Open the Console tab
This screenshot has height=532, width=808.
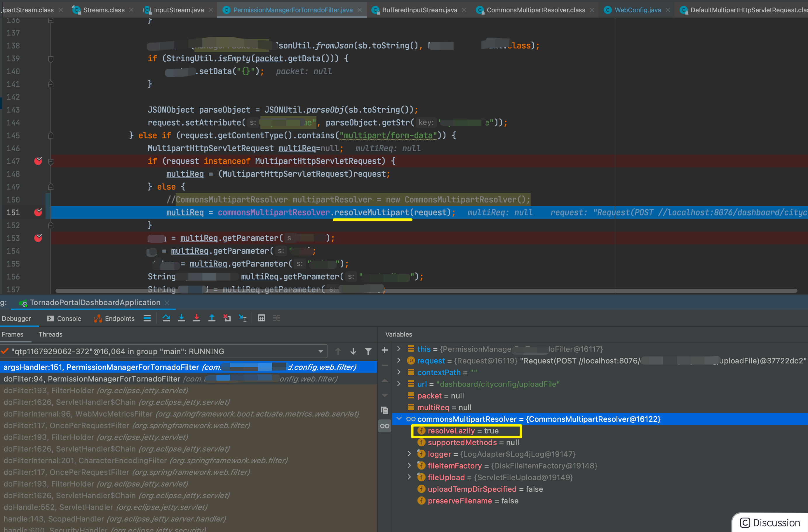(64, 318)
